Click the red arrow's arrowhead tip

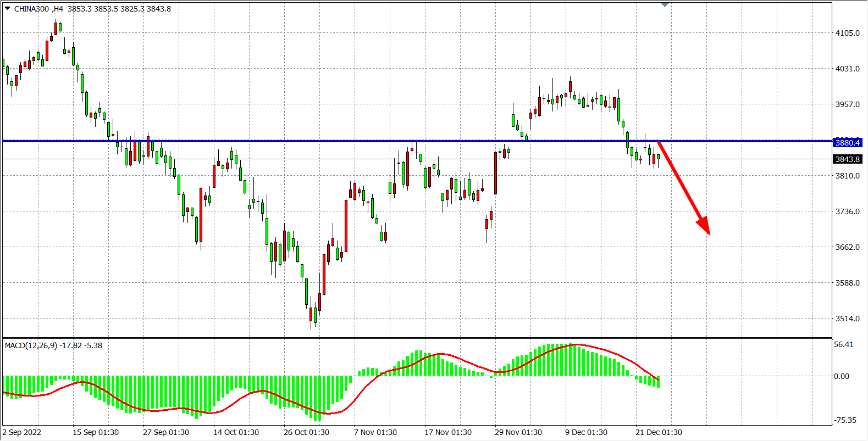709,233
